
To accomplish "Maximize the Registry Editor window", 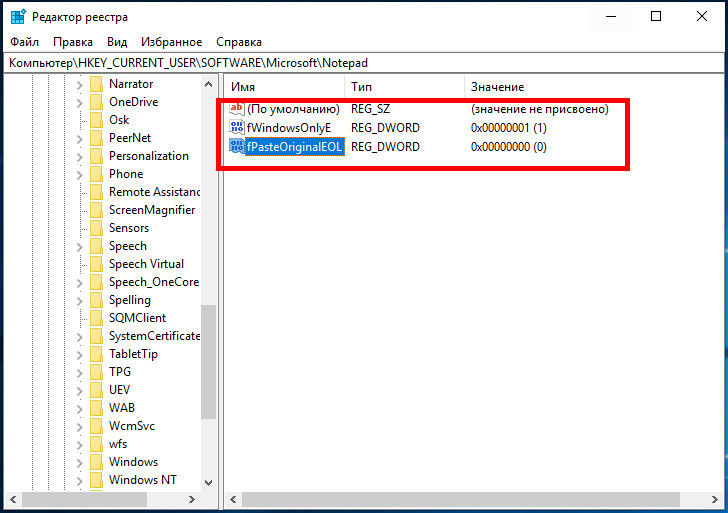I will [656, 16].
